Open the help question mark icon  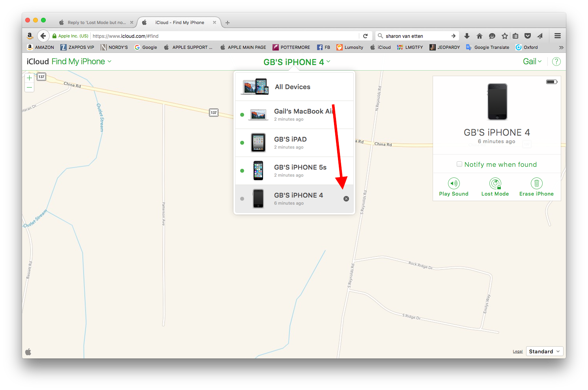point(556,62)
